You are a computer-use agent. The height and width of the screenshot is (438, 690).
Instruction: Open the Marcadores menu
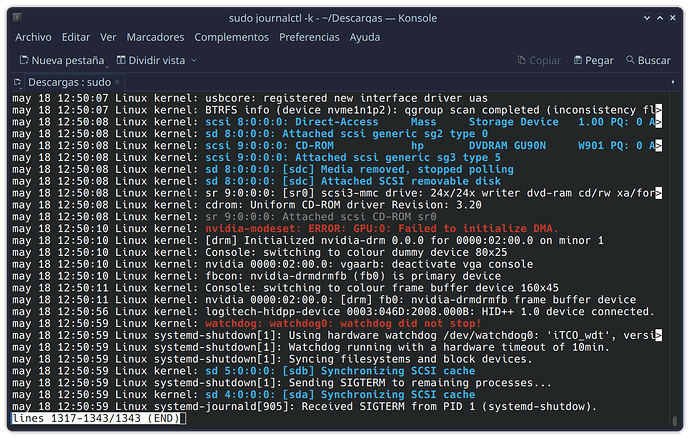coord(155,37)
